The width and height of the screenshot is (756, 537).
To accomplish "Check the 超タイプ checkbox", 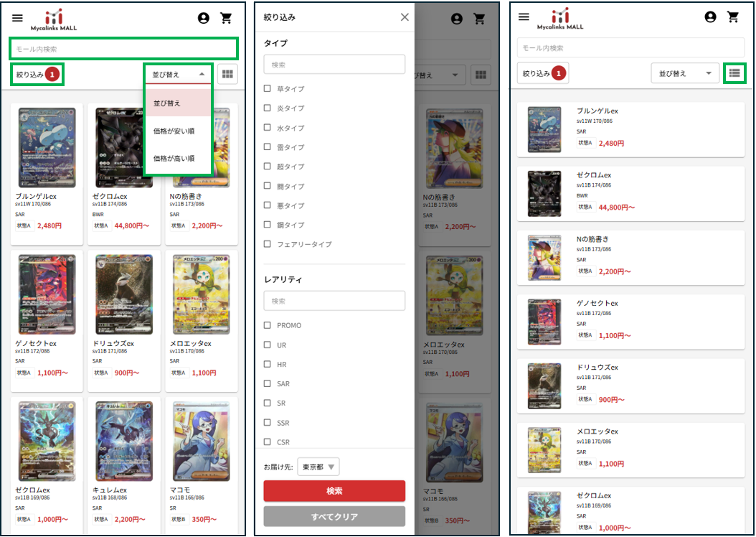I will [x=267, y=166].
